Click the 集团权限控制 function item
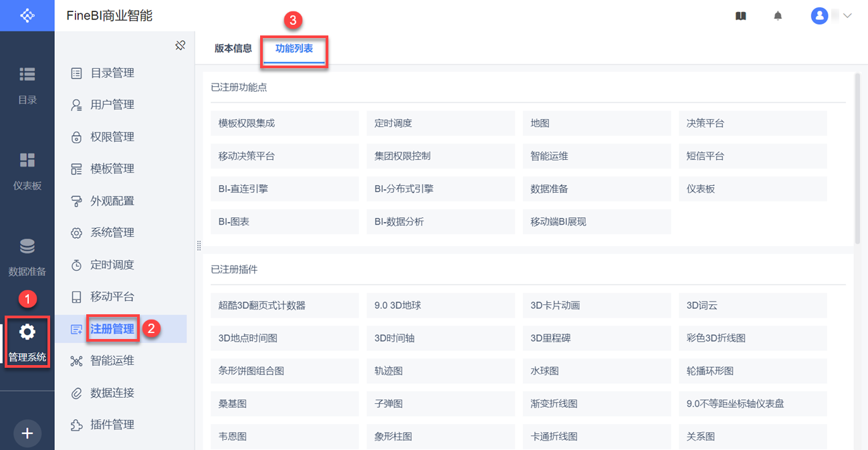 (x=441, y=156)
